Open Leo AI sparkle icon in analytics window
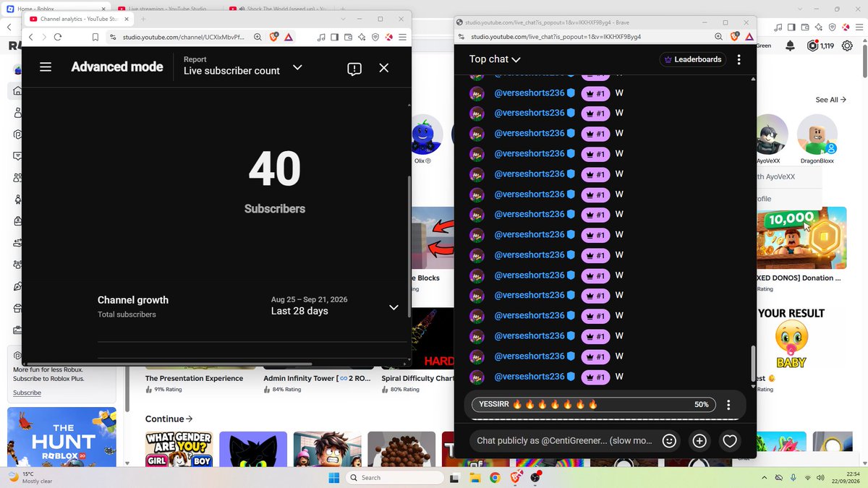The height and width of the screenshot is (488, 868). pos(362,37)
